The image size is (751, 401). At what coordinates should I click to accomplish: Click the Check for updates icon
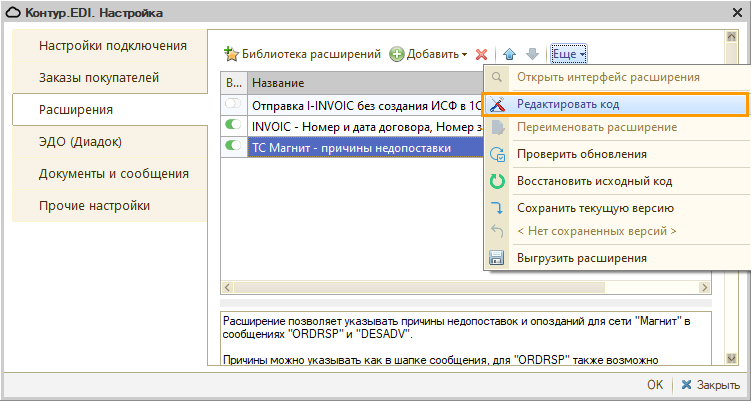point(497,154)
